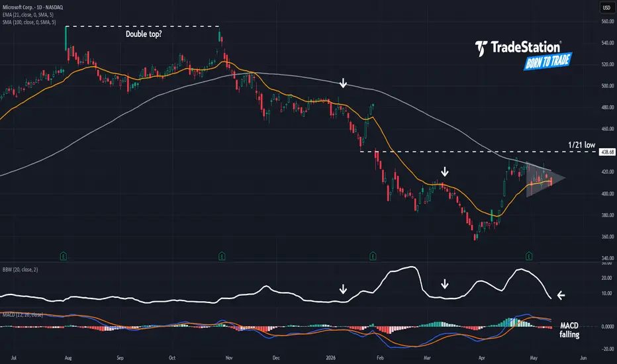The height and width of the screenshot is (364, 617).
Task: Click the Feb label on time axis
Action: pos(380,358)
